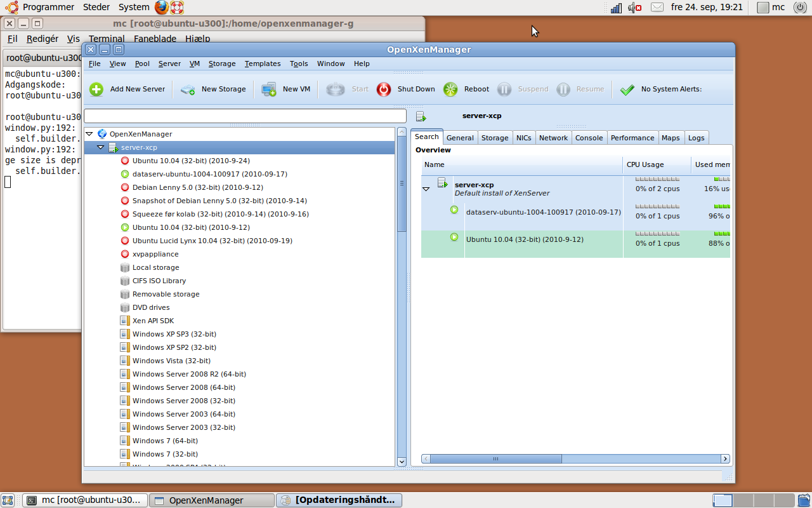Switch to the Console tab
812x508 pixels.
click(x=589, y=138)
